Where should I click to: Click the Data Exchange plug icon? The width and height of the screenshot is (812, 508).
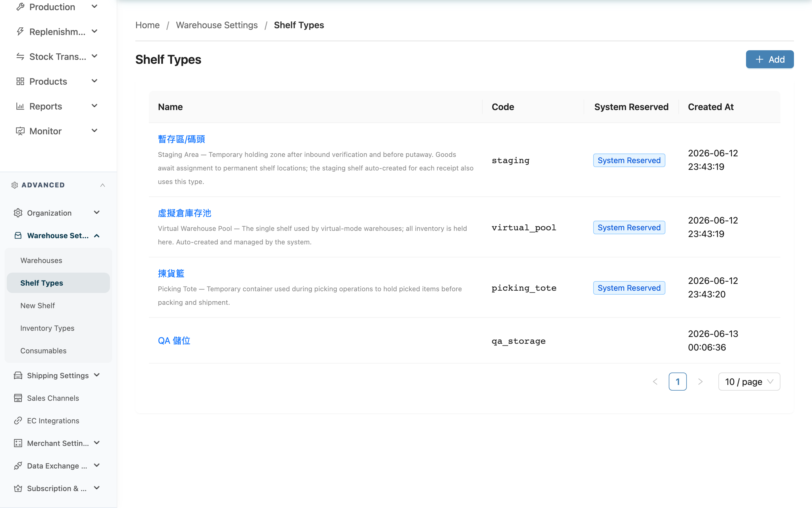coord(18,466)
